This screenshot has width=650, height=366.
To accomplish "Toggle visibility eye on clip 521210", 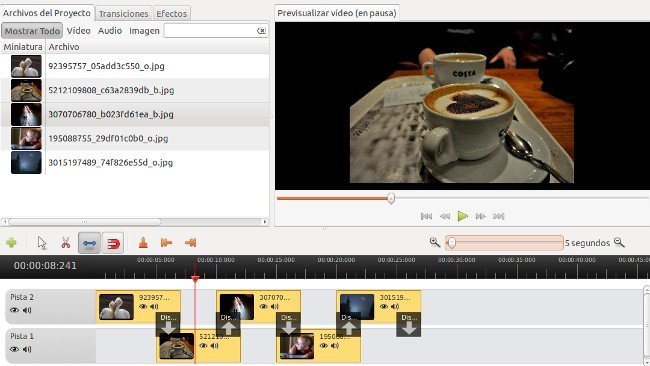I will [x=203, y=346].
